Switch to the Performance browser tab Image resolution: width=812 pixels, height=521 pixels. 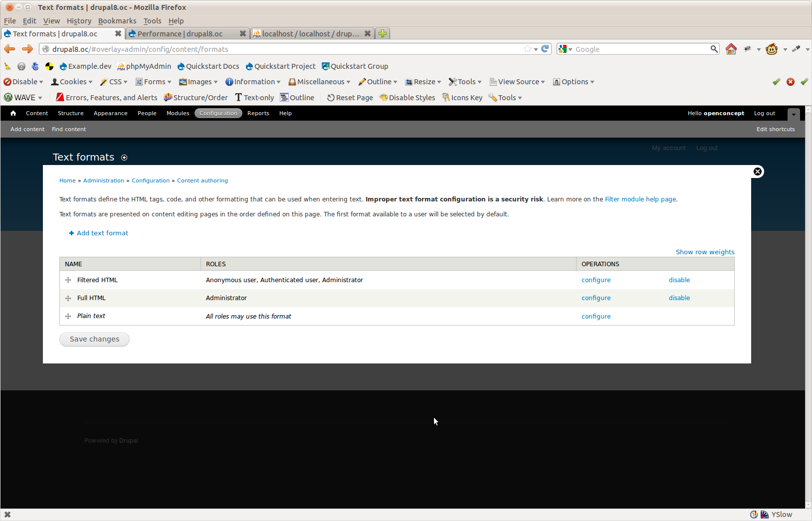[x=188, y=33]
